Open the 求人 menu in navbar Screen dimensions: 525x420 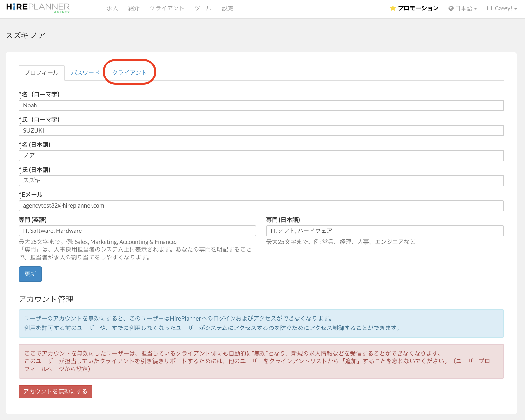[x=112, y=8]
